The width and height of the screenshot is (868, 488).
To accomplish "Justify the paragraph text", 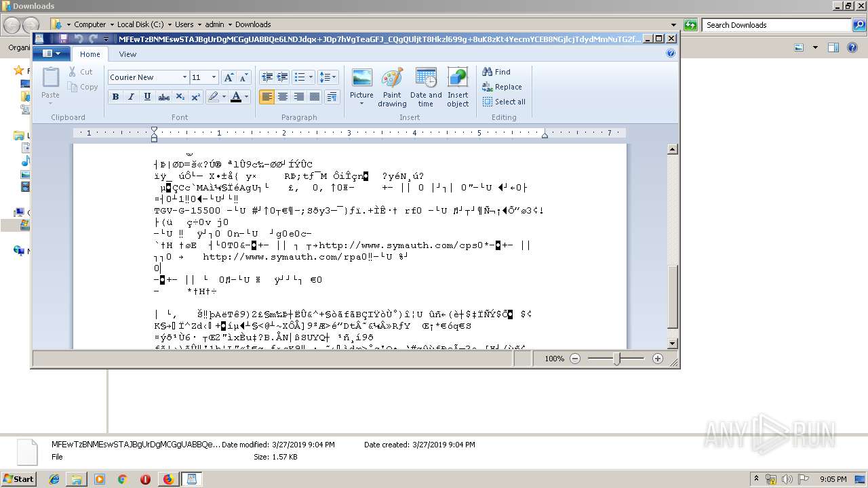I will [x=314, y=97].
